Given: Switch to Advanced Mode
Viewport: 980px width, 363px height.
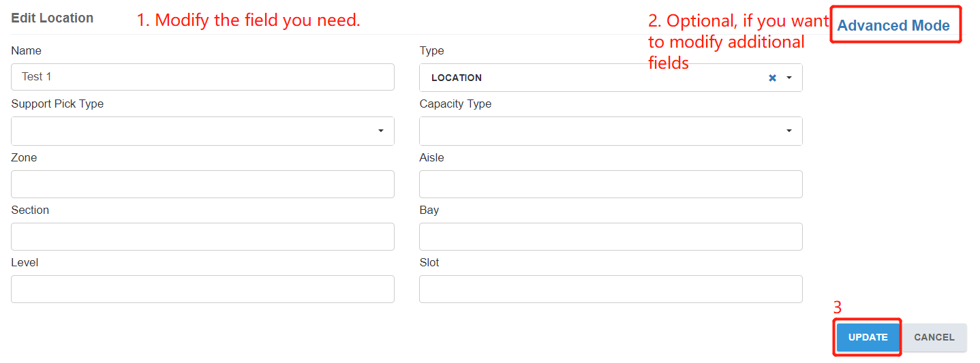Looking at the screenshot, I should (x=893, y=26).
